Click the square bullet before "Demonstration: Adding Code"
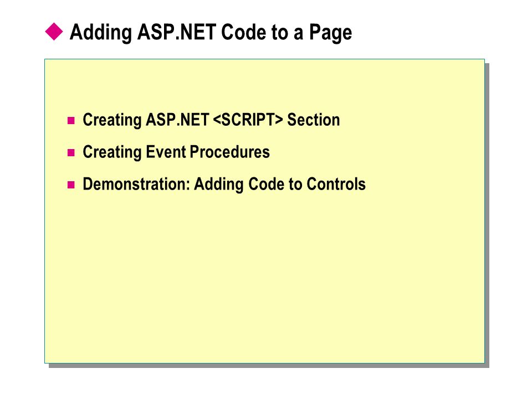This screenshot has width=532, height=399. click(x=71, y=185)
